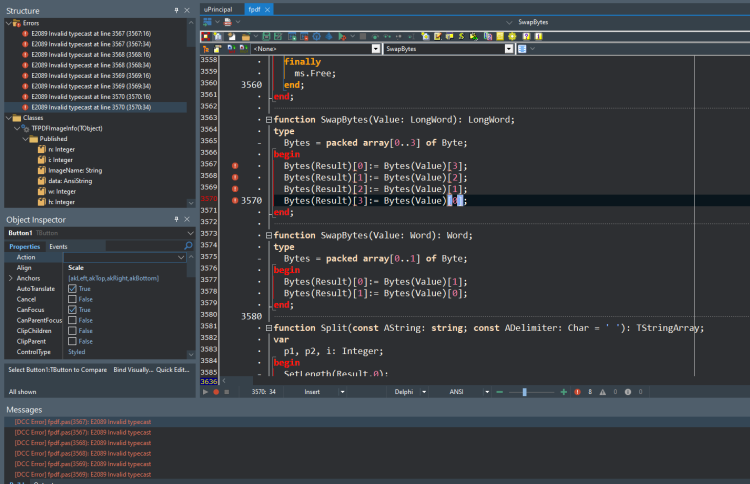
Task: Click the Open folder toolbar icon
Action: coord(246,36)
